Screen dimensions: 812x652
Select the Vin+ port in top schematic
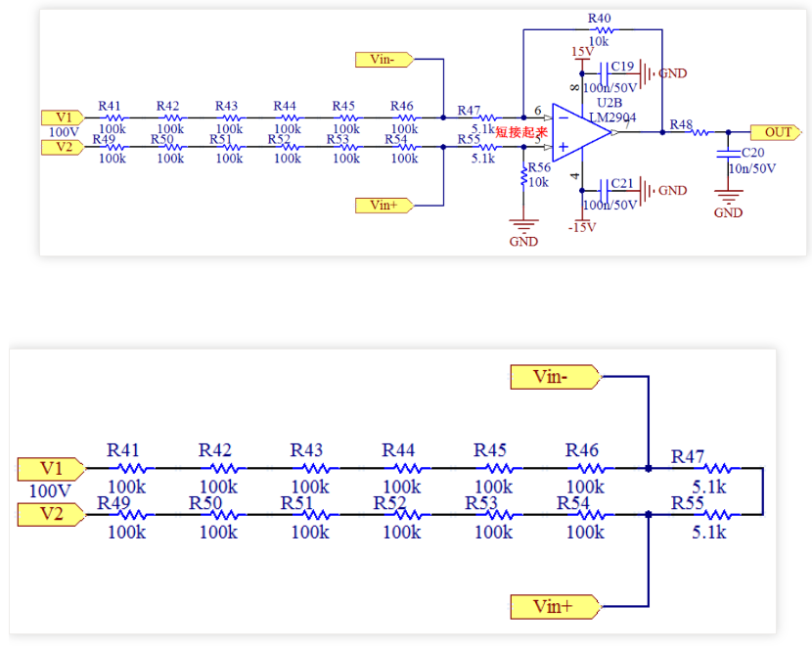click(x=384, y=206)
